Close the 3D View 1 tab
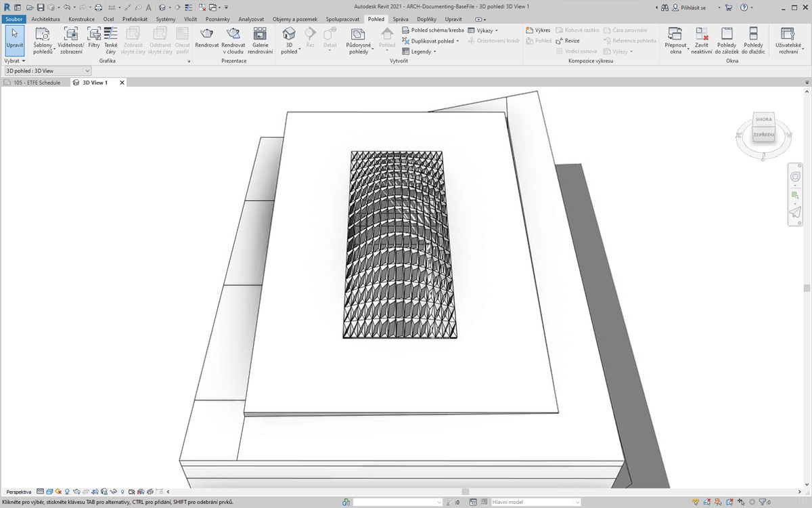812x508 pixels. tap(122, 83)
